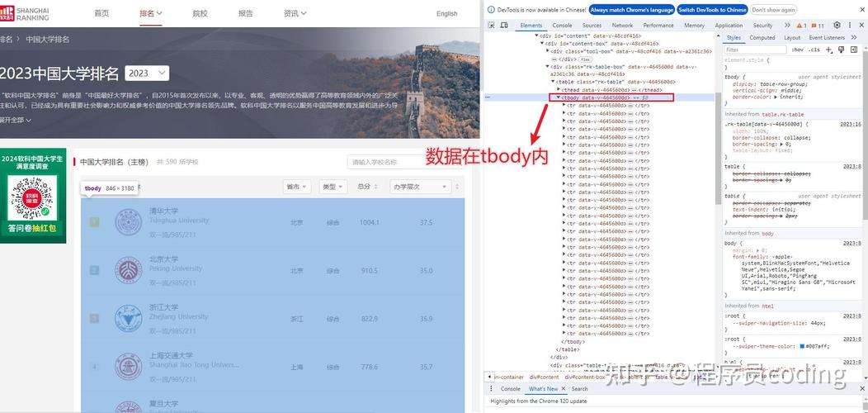The width and height of the screenshot is (868, 413).
Task: Open the Performance tab
Action: pyautogui.click(x=658, y=26)
